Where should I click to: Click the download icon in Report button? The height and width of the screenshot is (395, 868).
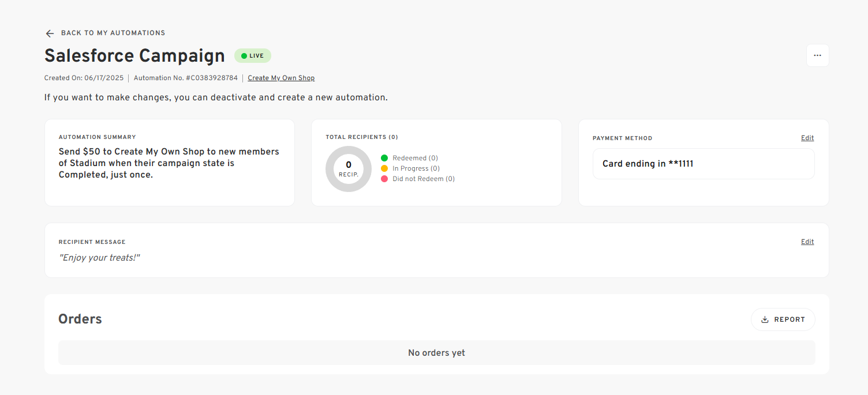(765, 319)
